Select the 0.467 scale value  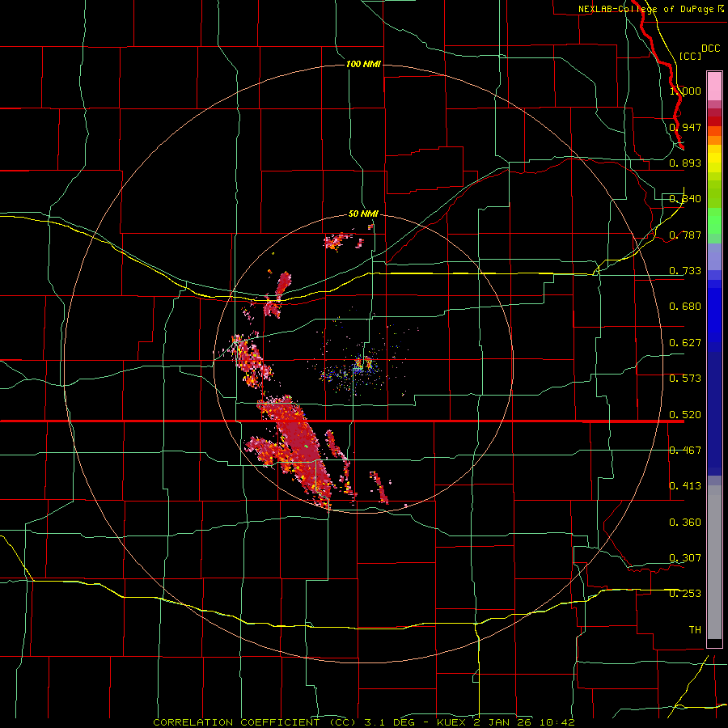pos(685,451)
